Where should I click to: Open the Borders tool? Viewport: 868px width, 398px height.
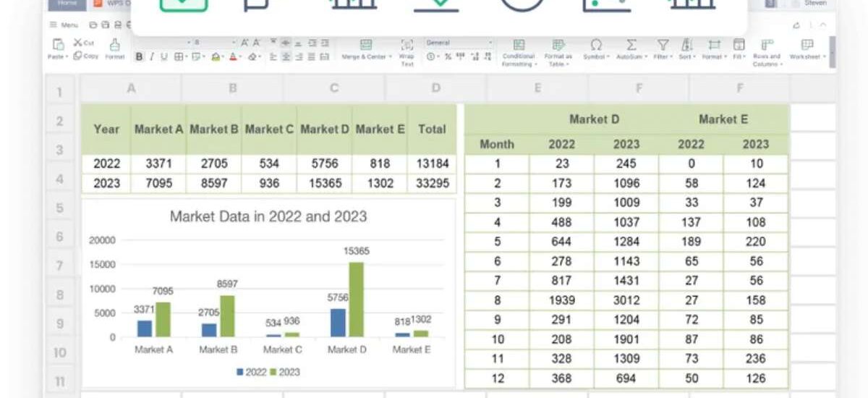[179, 56]
